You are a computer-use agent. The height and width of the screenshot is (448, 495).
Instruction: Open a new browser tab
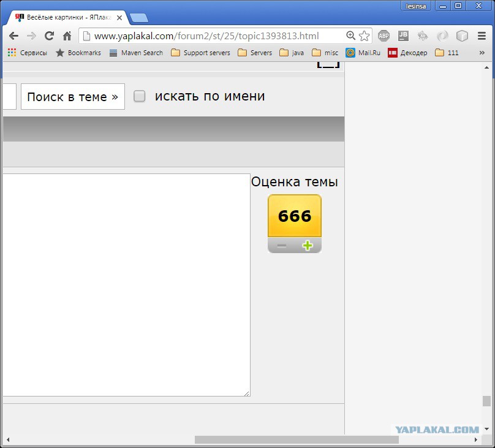tap(139, 18)
